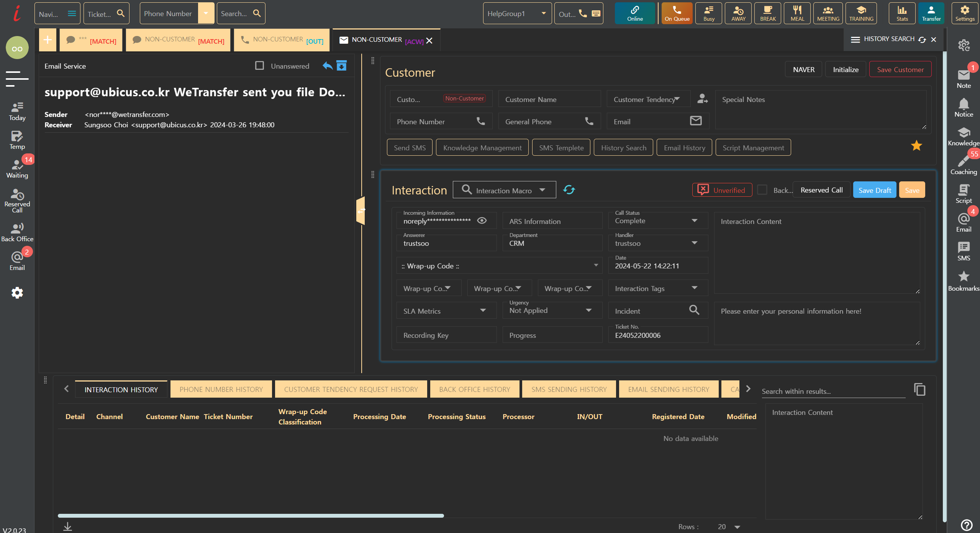Image resolution: width=980 pixels, height=533 pixels.
Task: Click the Reserved Call button in Interaction
Action: tap(821, 190)
